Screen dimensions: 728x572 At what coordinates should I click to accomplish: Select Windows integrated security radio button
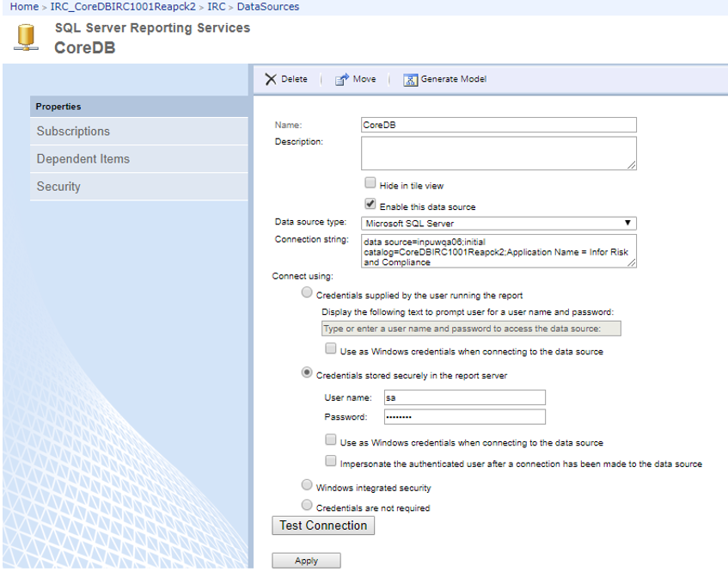point(307,486)
